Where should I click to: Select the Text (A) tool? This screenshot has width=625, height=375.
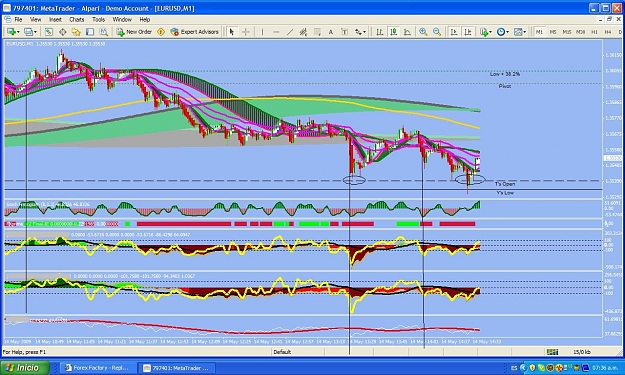click(330, 32)
